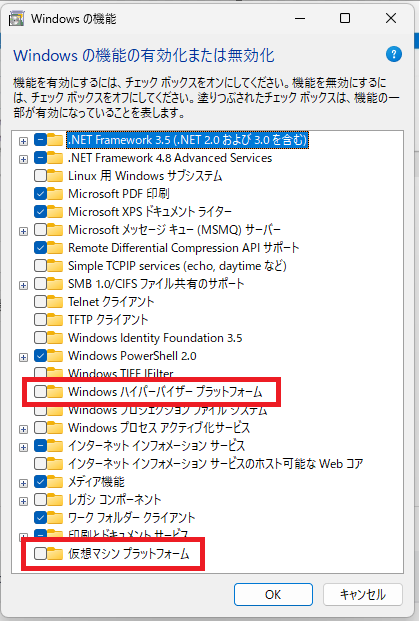420x621 pixels.
Task: Minimize the Windows の機能 window
Action: (x=300, y=18)
